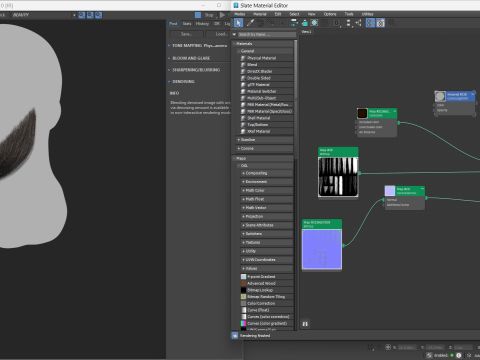
Task: Click the Select by Material icon
Action: (x=392, y=23)
